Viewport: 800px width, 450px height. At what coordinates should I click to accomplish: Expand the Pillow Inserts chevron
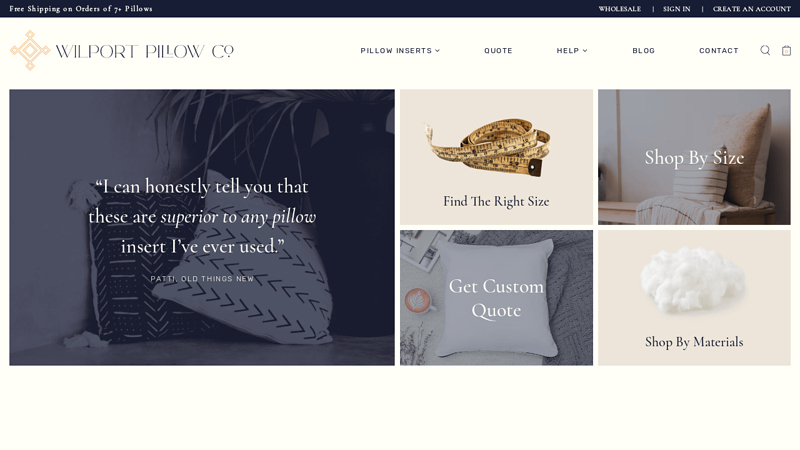(437, 51)
